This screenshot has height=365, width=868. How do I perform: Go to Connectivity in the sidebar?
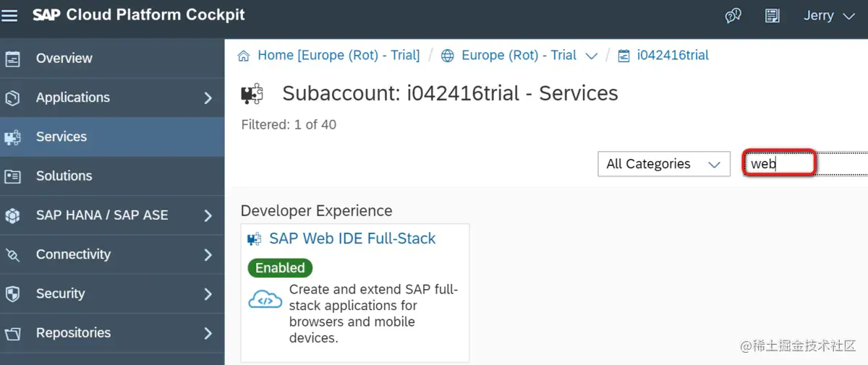(x=73, y=254)
